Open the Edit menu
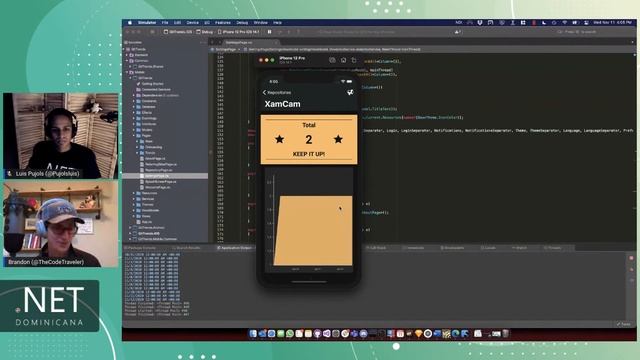 click(x=178, y=23)
